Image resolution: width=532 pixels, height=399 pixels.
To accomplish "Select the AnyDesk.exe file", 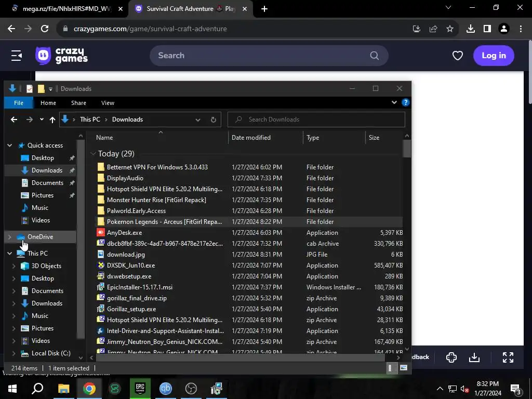I will click(125, 233).
